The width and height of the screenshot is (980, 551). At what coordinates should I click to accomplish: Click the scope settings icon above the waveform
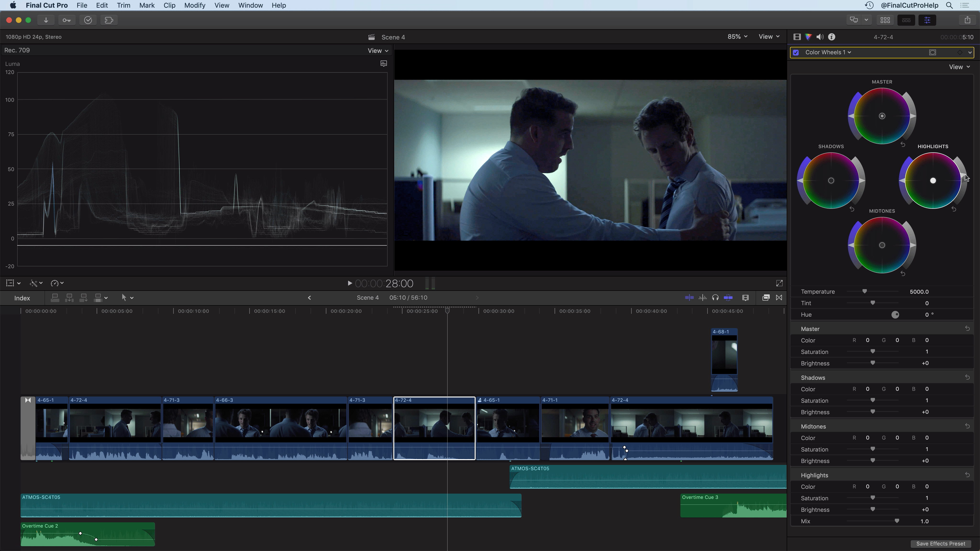pyautogui.click(x=384, y=64)
